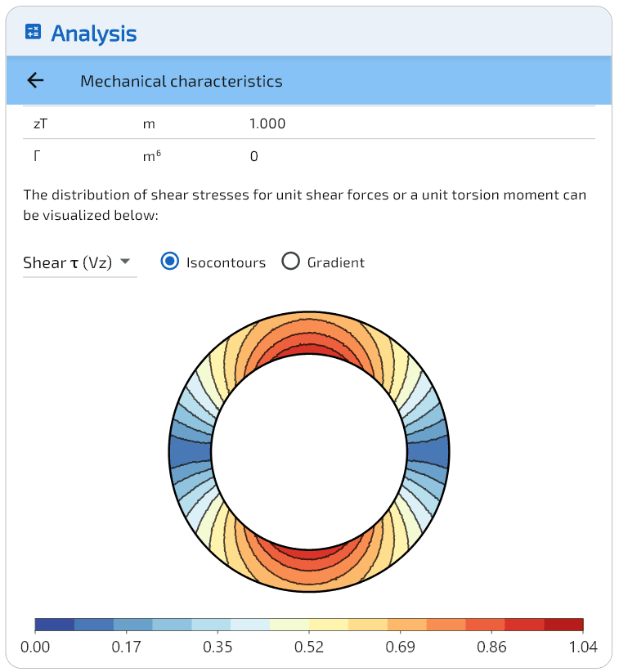Click the blue zone on ring's left side

point(190,452)
